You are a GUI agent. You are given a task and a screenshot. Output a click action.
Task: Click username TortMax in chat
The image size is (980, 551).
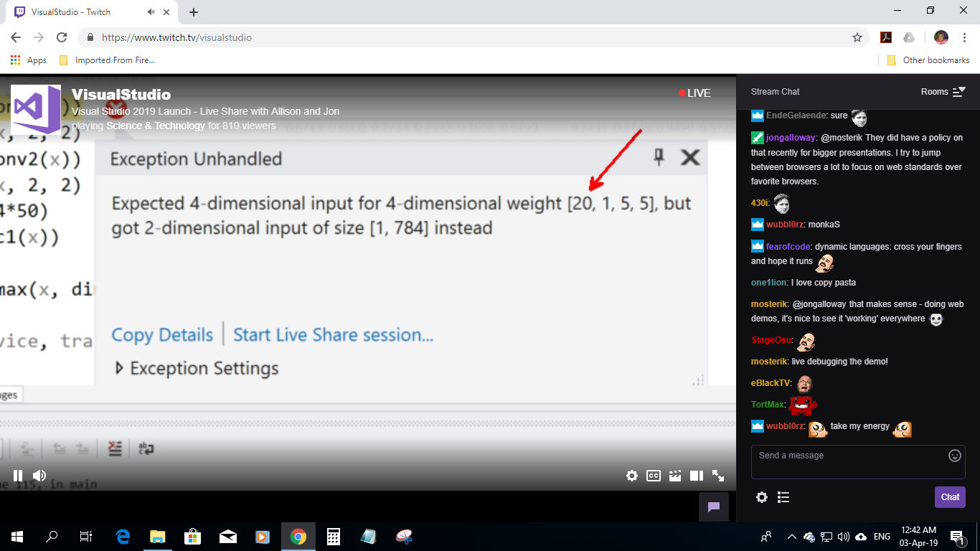768,405
